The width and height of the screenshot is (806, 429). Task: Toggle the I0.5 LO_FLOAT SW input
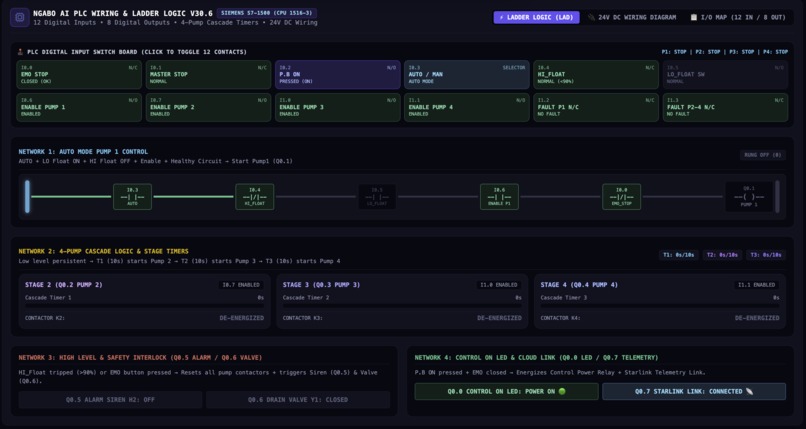pos(725,74)
